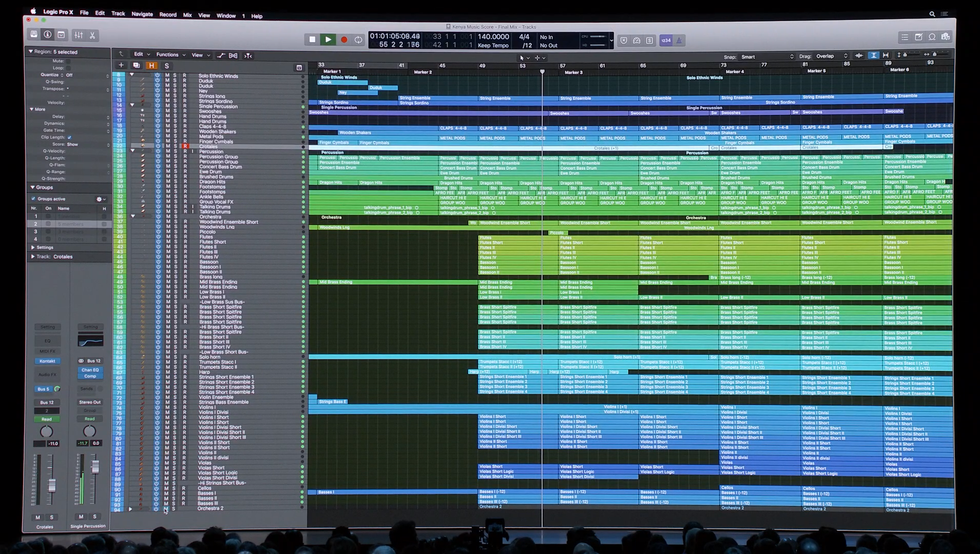Image resolution: width=980 pixels, height=554 pixels.
Task: Toggle the Hide tracks H button
Action: pos(151,66)
